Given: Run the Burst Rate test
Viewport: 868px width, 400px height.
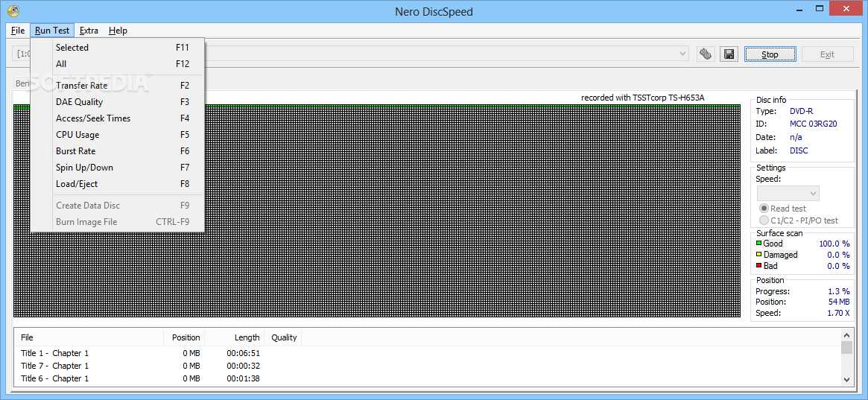Looking at the screenshot, I should coord(118,150).
